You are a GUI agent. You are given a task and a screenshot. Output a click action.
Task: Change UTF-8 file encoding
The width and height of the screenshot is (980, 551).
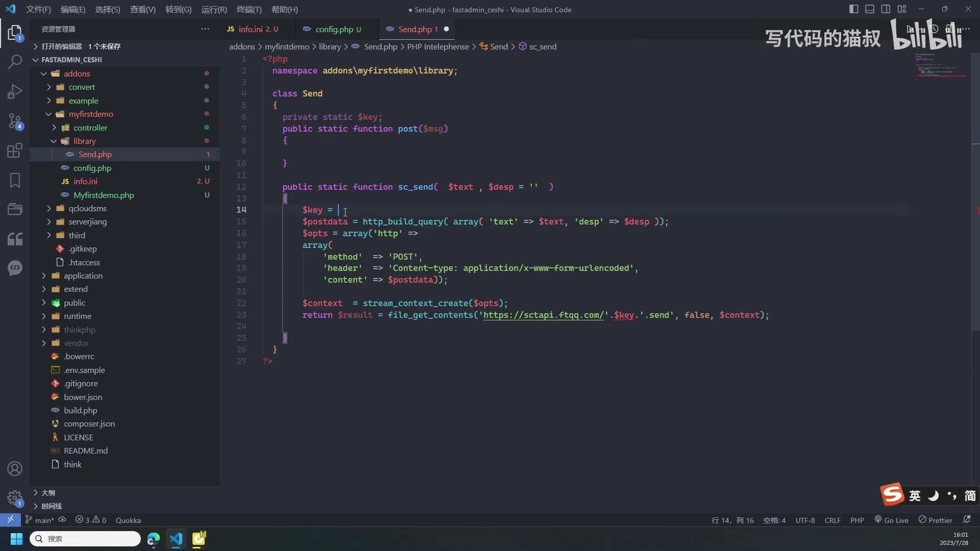click(805, 520)
